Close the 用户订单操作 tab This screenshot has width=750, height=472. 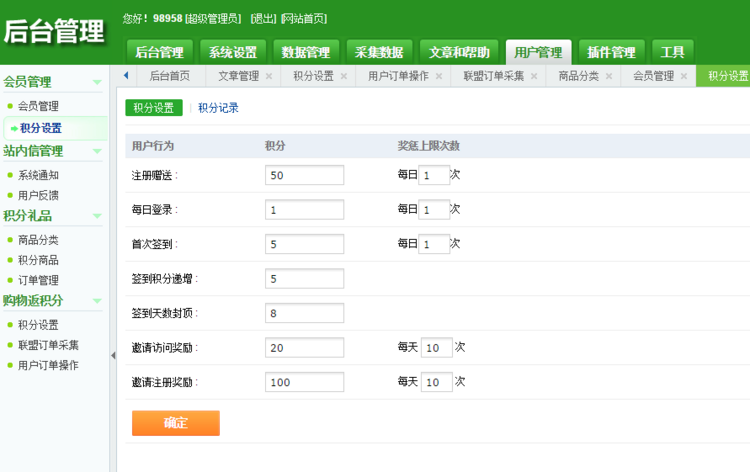pyautogui.click(x=439, y=76)
